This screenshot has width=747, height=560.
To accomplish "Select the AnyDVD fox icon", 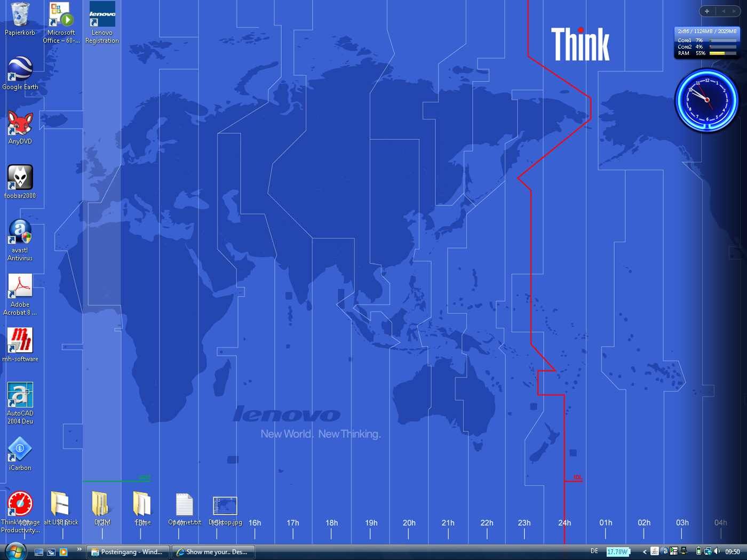I will [20, 125].
